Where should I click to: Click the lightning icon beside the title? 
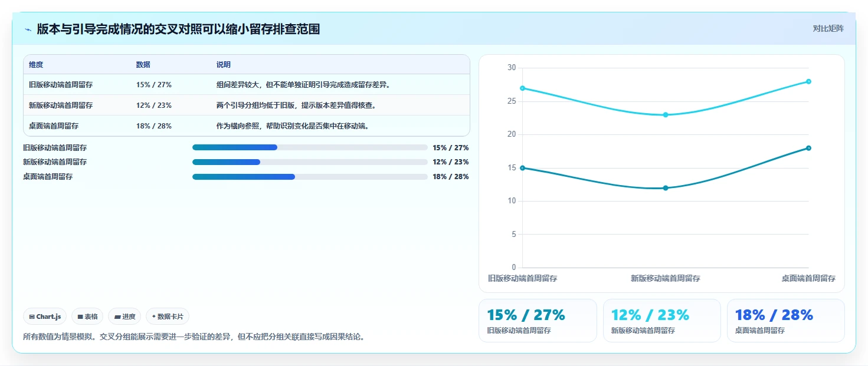coord(28,29)
